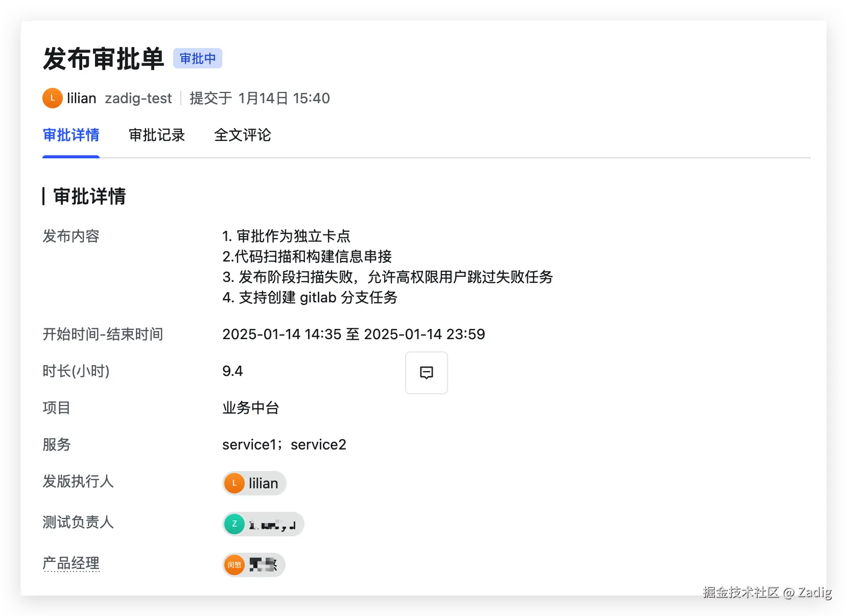Click line 1. 审批作为独立卡点
This screenshot has height=616, width=847.
[x=287, y=236]
